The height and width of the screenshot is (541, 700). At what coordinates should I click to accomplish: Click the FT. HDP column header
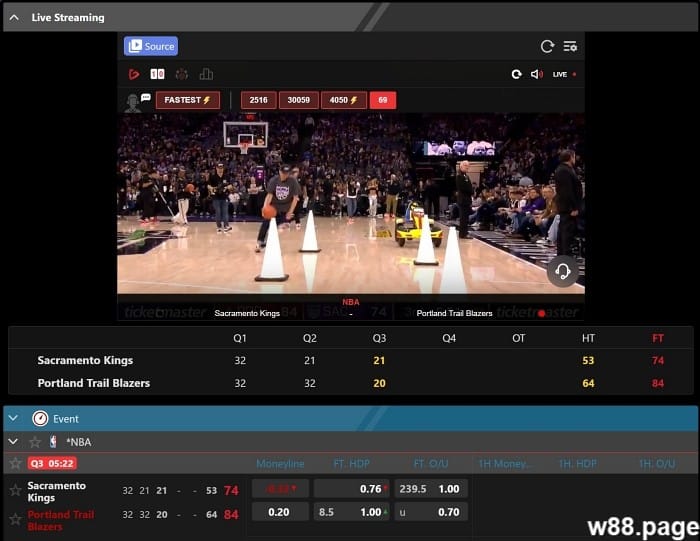352,464
